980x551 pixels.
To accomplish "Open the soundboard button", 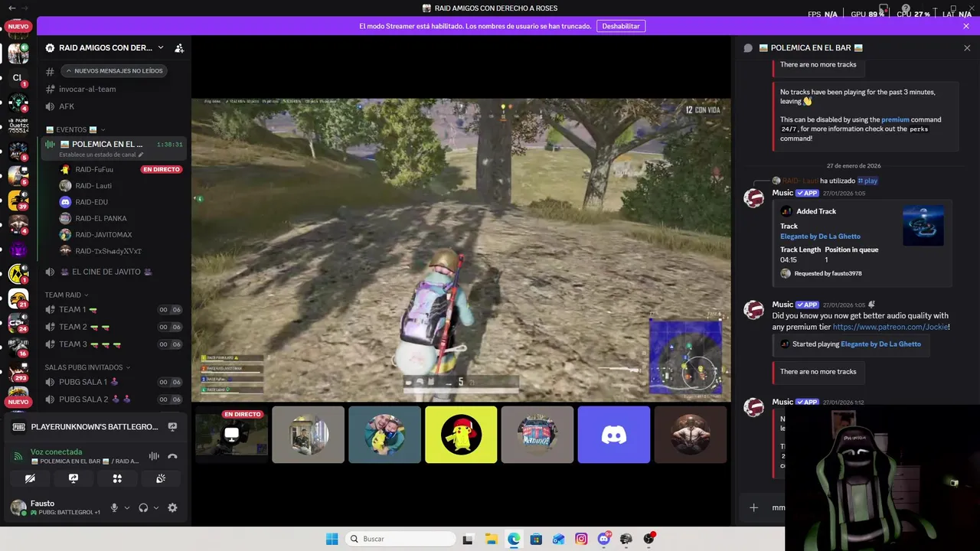I will pos(161,478).
